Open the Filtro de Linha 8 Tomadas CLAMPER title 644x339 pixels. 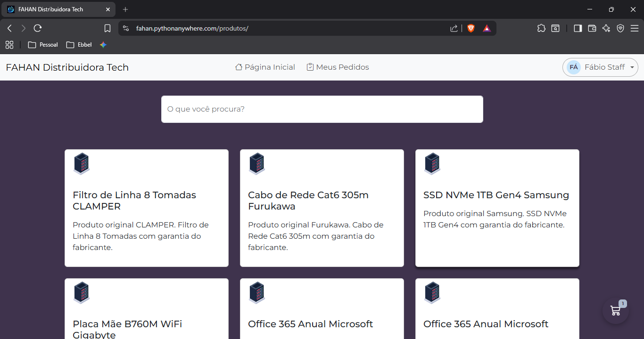click(134, 201)
